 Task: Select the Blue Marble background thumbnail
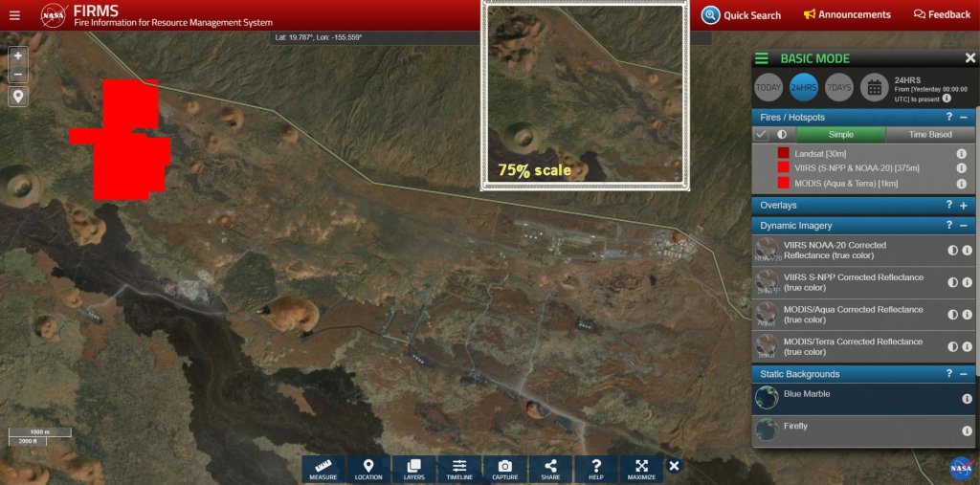(767, 398)
